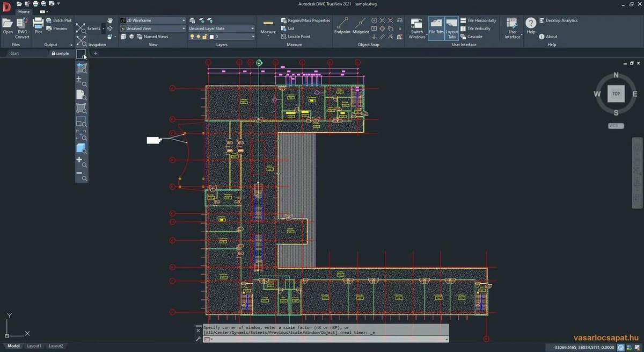
Task: Click the DWG Convert icon
Action: pyautogui.click(x=22, y=24)
